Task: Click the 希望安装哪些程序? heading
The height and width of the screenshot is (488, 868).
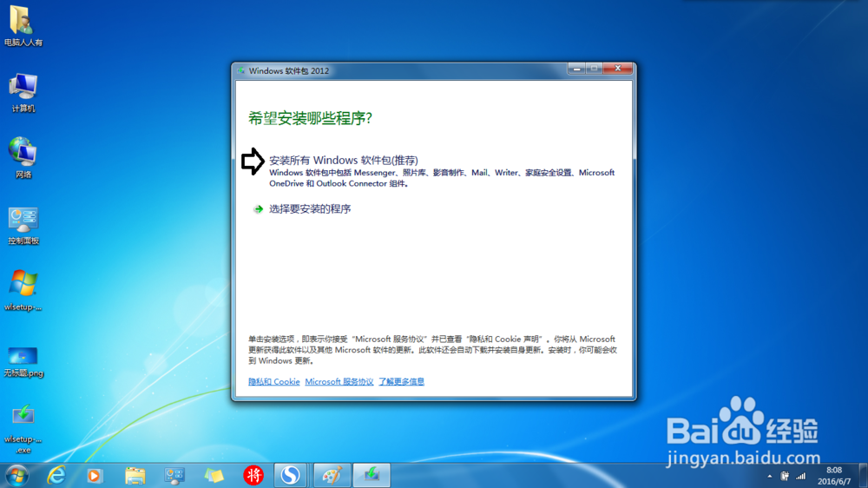Action: tap(310, 118)
